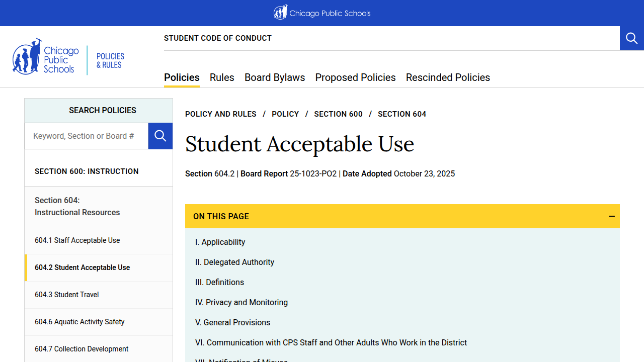
Task: Switch to the Rules tab
Action: 222,77
